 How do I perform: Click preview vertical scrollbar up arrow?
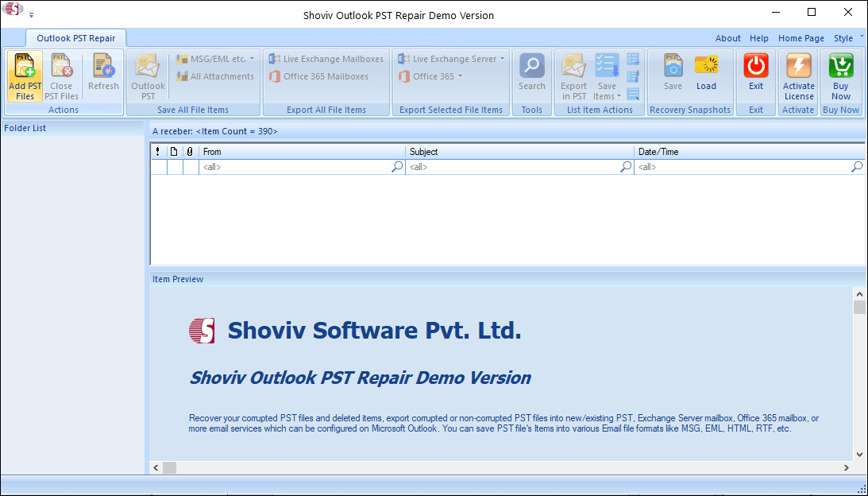[x=859, y=294]
